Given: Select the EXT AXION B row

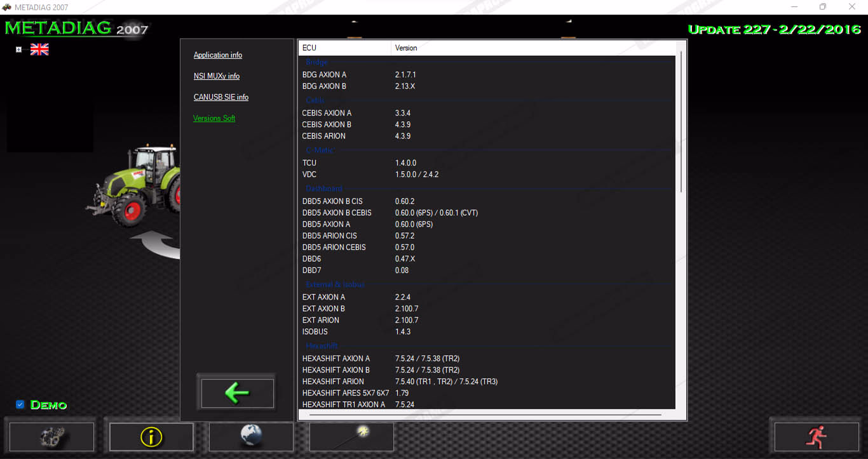Looking at the screenshot, I should tap(487, 309).
